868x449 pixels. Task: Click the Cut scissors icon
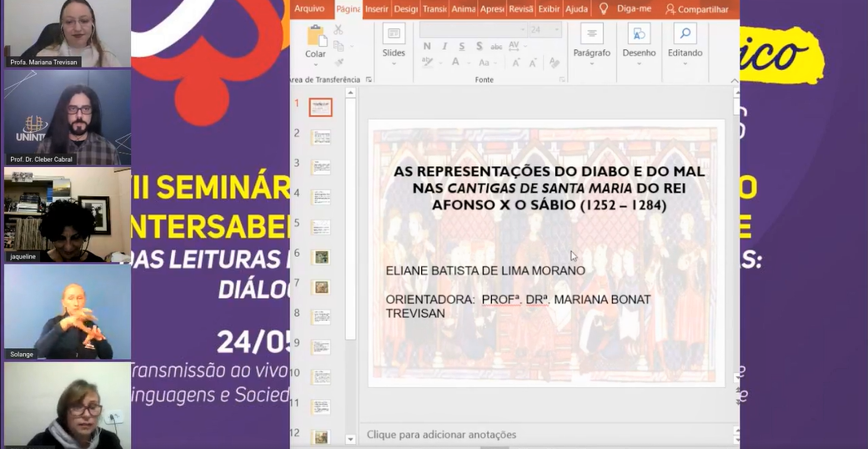[338, 30]
